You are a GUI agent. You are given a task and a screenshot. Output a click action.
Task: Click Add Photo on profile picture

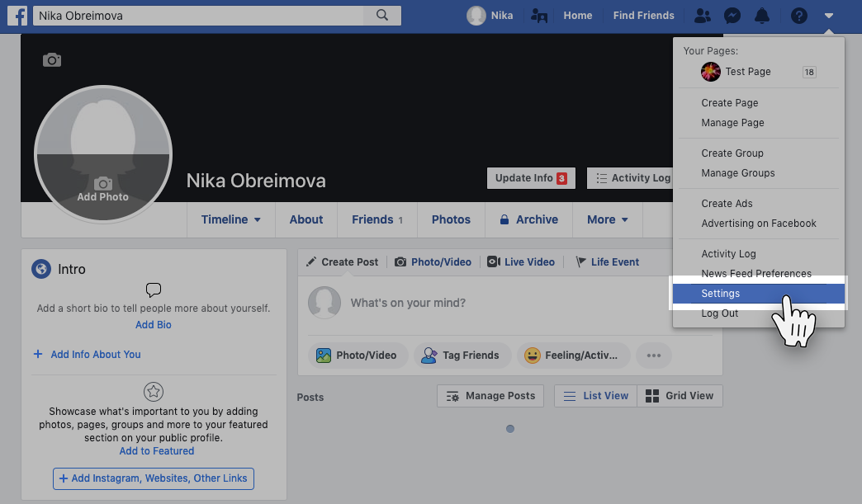click(103, 190)
